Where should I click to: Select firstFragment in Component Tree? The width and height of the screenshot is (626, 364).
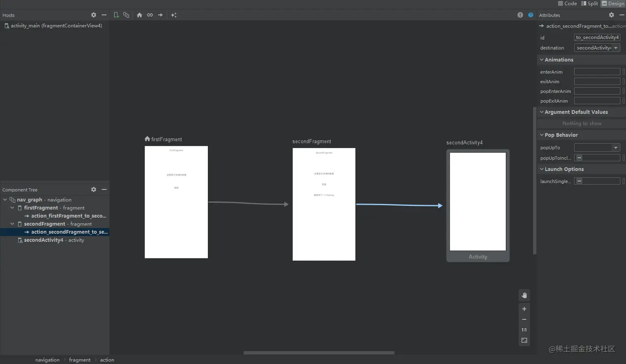(51, 207)
